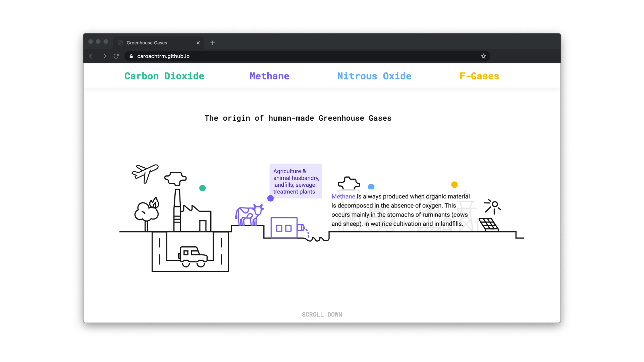This screenshot has height=362, width=644.
Task: Open the F-Gases nav item
Action: coord(479,76)
